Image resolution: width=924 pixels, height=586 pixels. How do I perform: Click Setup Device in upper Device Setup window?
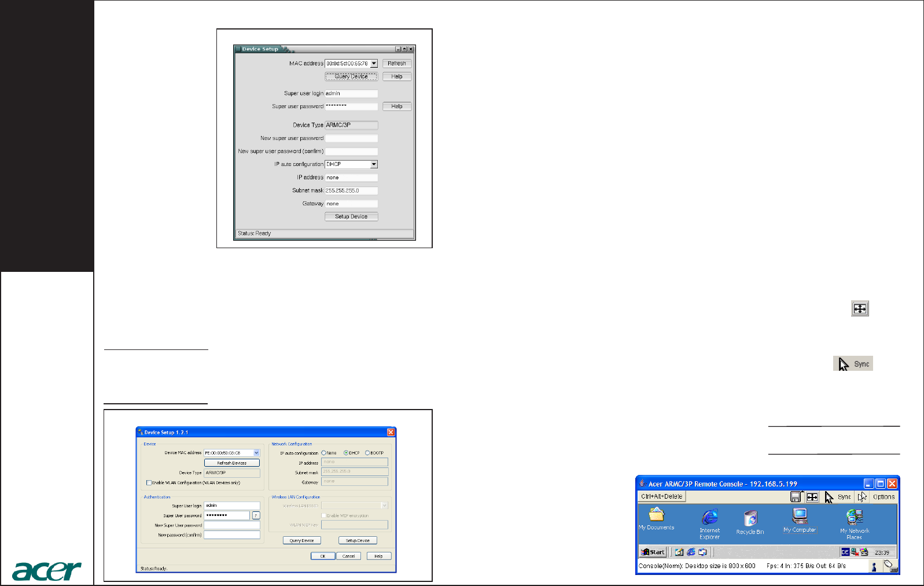tap(351, 216)
